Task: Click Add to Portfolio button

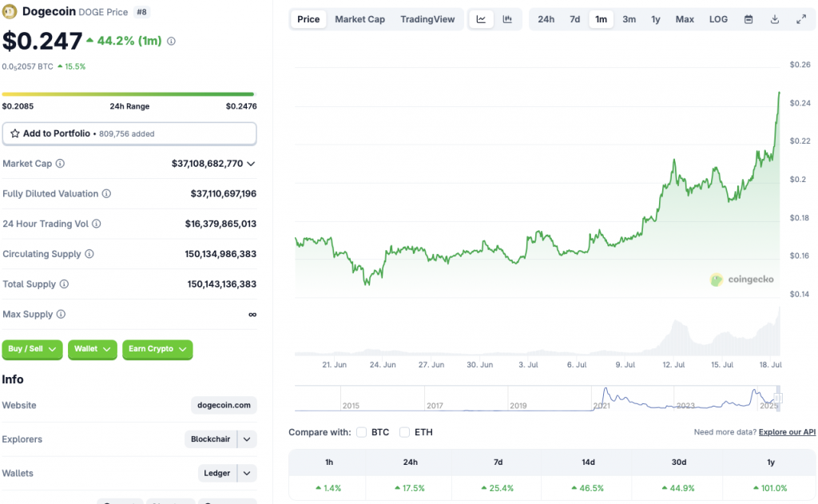Action: click(x=129, y=133)
